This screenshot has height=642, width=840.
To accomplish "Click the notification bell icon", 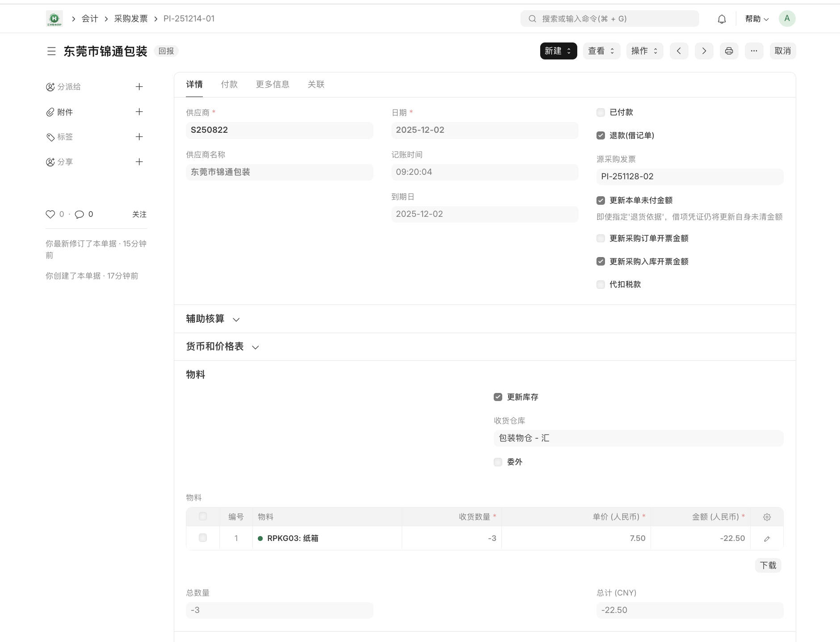I will (722, 19).
